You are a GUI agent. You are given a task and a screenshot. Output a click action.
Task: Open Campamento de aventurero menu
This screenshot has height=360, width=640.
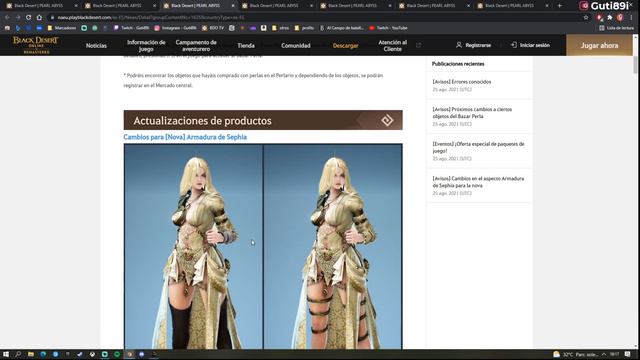point(196,45)
